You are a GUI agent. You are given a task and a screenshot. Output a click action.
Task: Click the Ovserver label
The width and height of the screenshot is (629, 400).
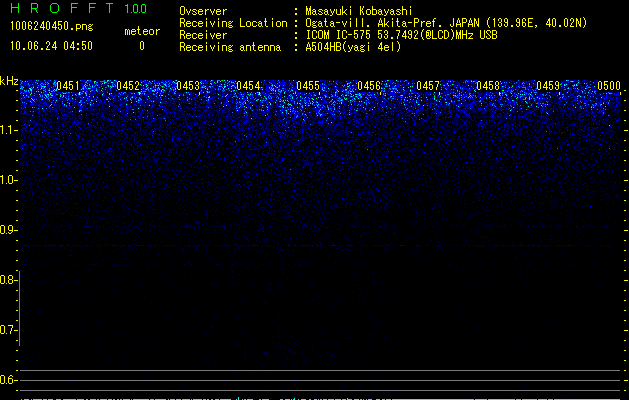click(x=203, y=11)
